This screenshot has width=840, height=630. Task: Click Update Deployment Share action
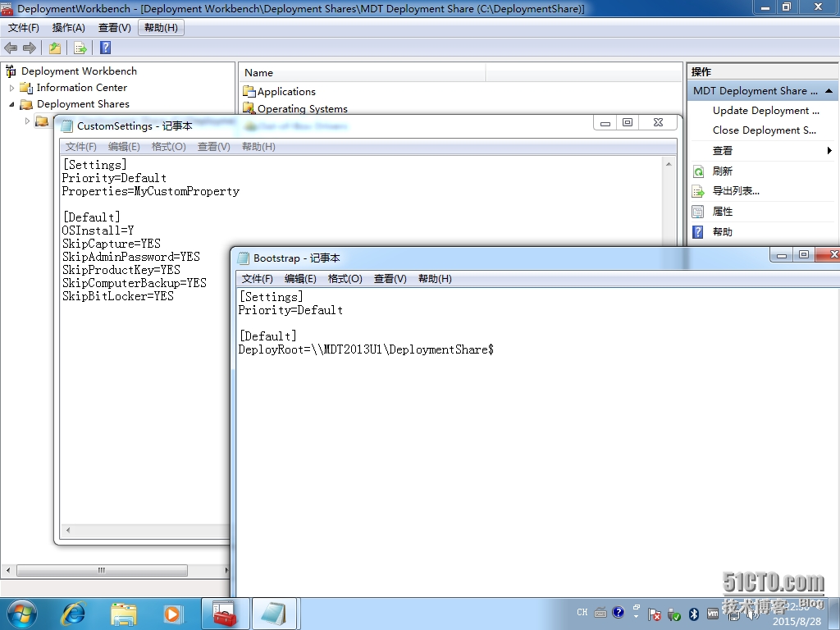tap(766, 111)
